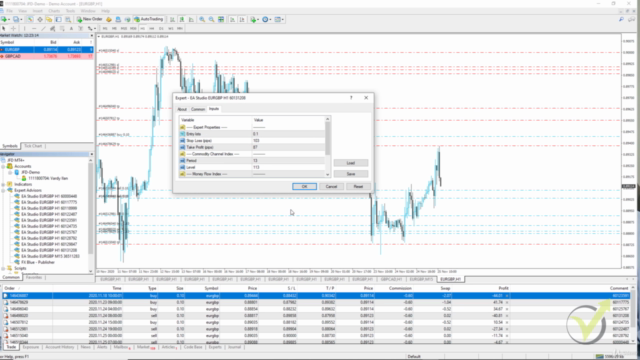
Task: Toggle the Navigator panel toolbar icon
Action: [x=49, y=19]
